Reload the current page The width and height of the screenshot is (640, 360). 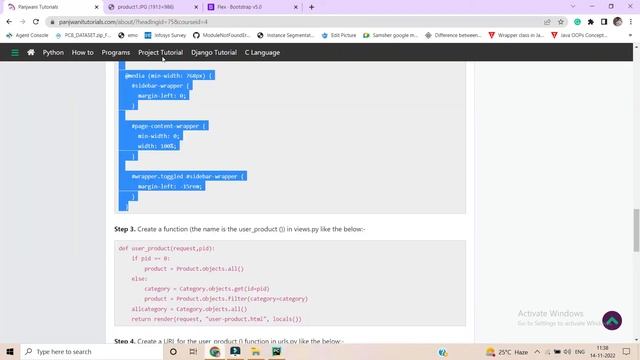click(x=36, y=22)
